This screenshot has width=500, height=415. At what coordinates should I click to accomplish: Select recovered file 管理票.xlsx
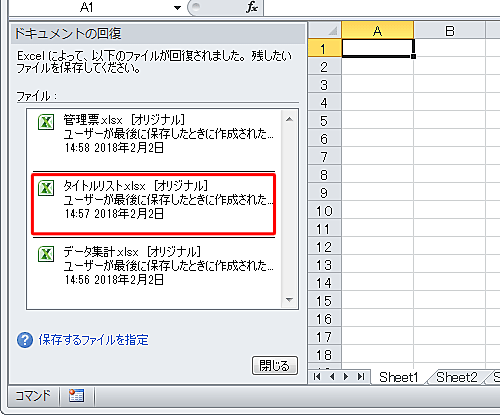click(153, 138)
